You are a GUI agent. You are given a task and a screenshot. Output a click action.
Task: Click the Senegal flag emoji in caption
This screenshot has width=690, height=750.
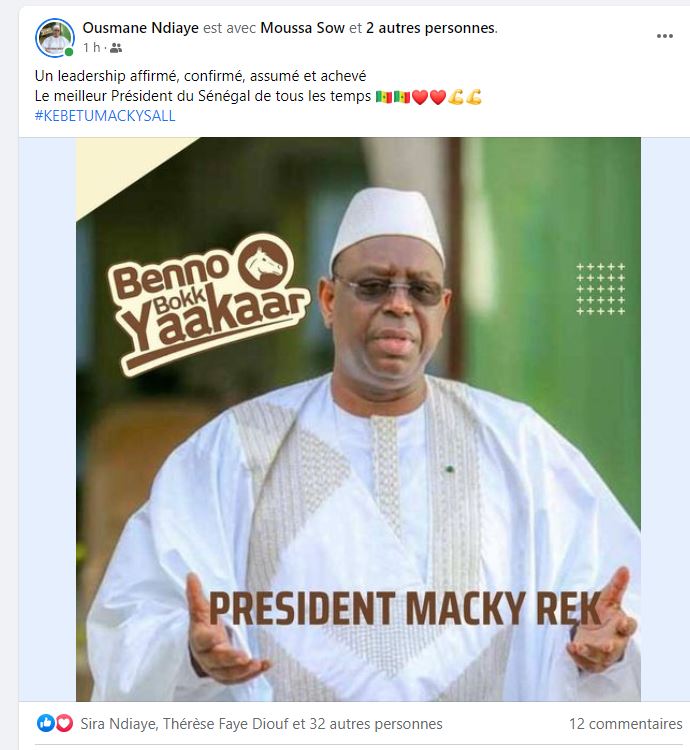tap(385, 97)
